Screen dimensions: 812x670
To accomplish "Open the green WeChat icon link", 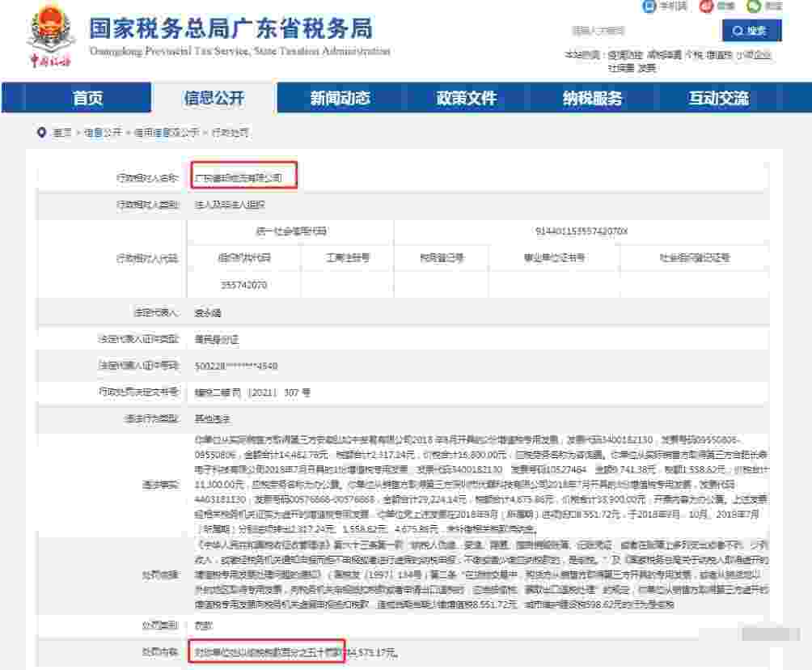I will pyautogui.click(x=754, y=6).
